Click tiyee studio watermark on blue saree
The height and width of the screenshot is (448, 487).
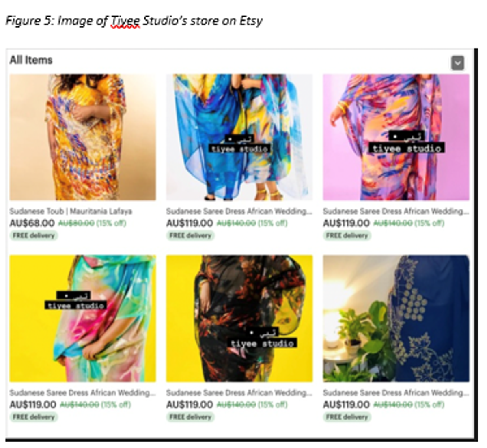(x=240, y=149)
